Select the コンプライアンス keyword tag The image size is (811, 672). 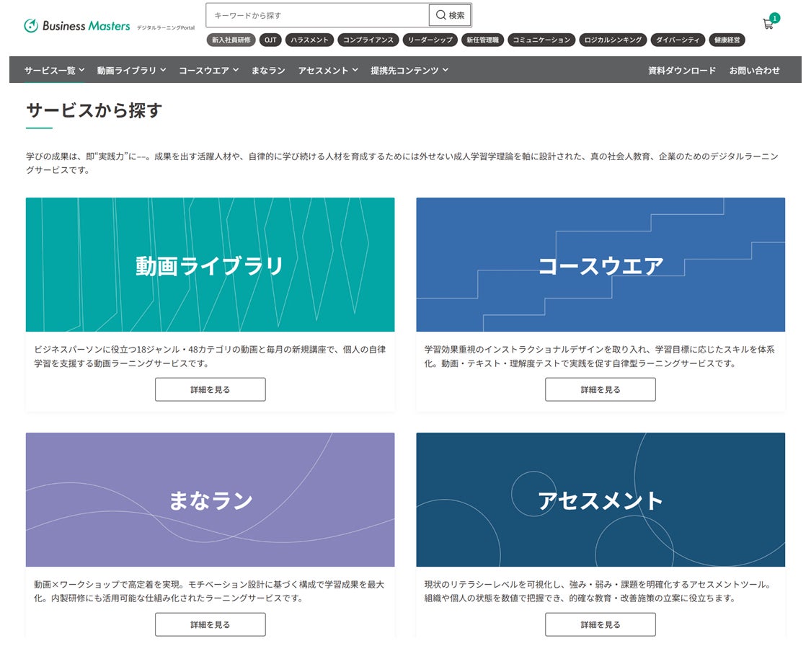coord(368,40)
